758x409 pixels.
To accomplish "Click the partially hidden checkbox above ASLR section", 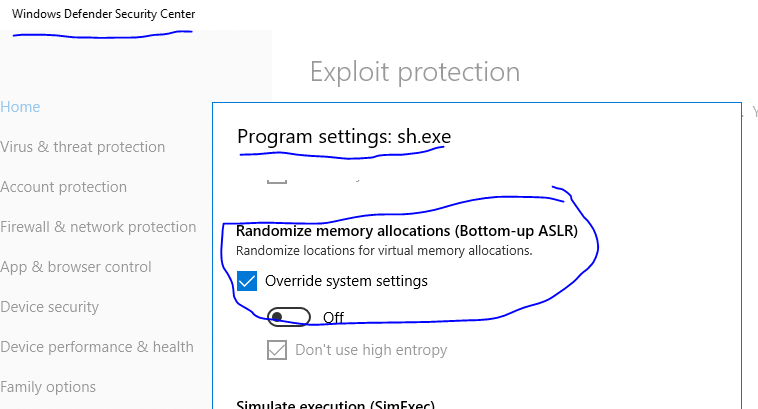I will tap(277, 182).
